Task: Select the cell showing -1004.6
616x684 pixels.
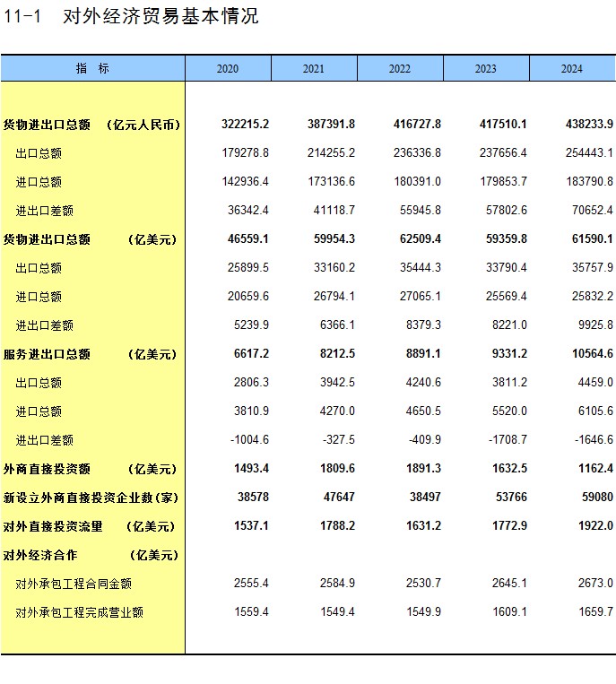Action: [x=249, y=440]
